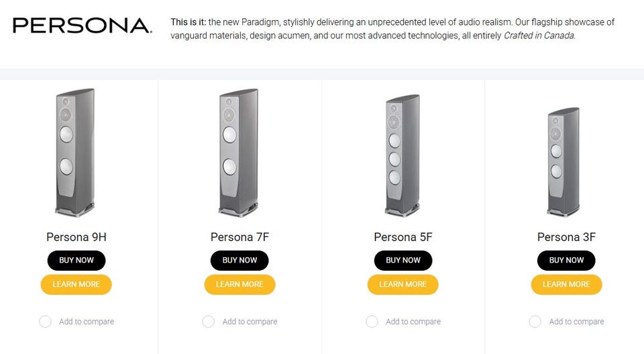Image resolution: width=644 pixels, height=354 pixels.
Task: Open the Persona 5F speaker image
Action: (402, 156)
